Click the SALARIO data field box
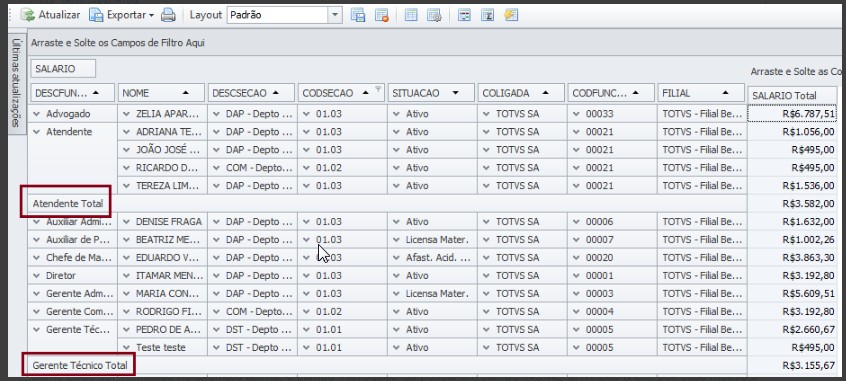846x381 pixels. pyautogui.click(x=63, y=69)
